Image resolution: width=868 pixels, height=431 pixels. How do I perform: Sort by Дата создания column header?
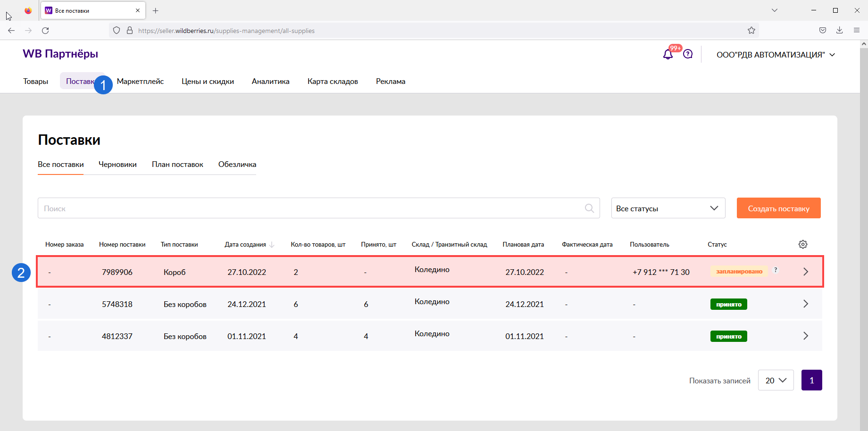click(245, 245)
